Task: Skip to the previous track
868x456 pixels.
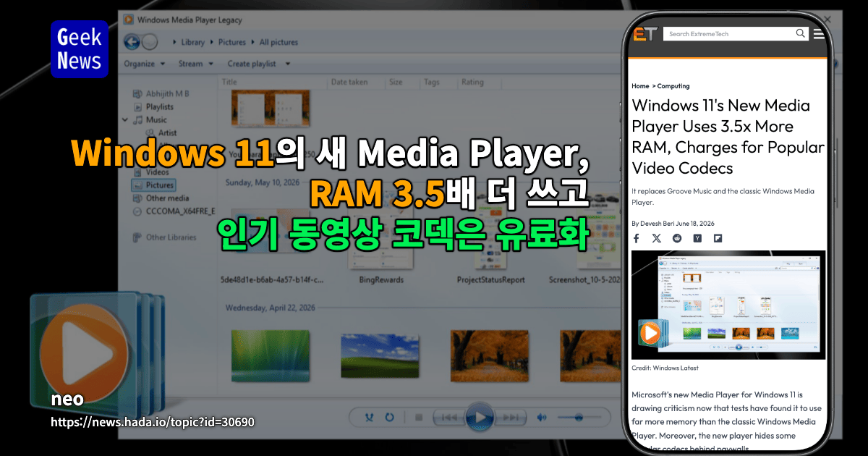Action: point(448,418)
